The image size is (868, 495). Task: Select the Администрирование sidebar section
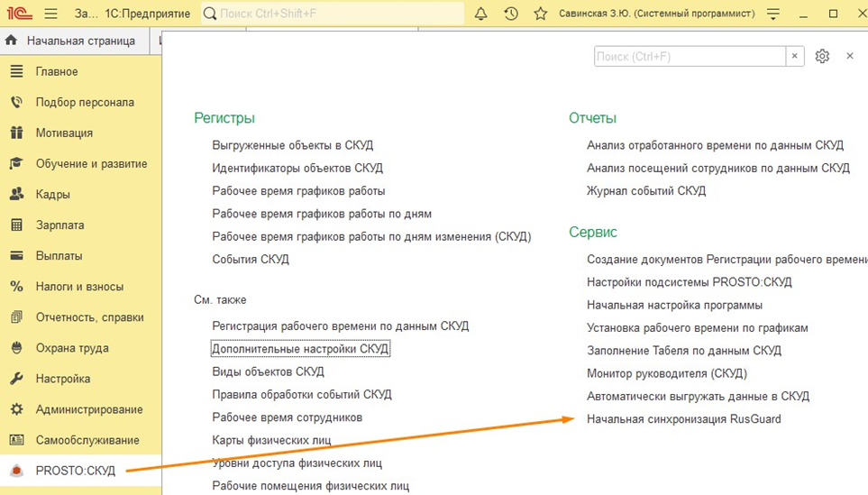point(88,409)
